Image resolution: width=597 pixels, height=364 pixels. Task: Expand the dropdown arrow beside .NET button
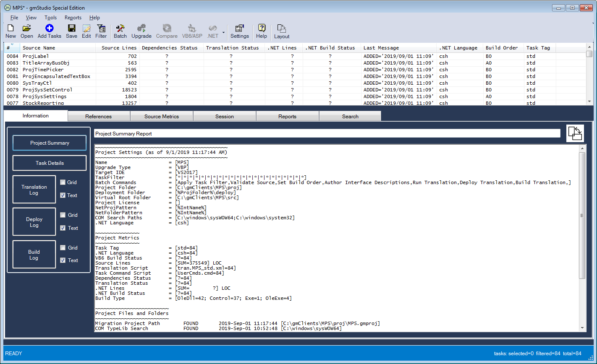coord(224,32)
